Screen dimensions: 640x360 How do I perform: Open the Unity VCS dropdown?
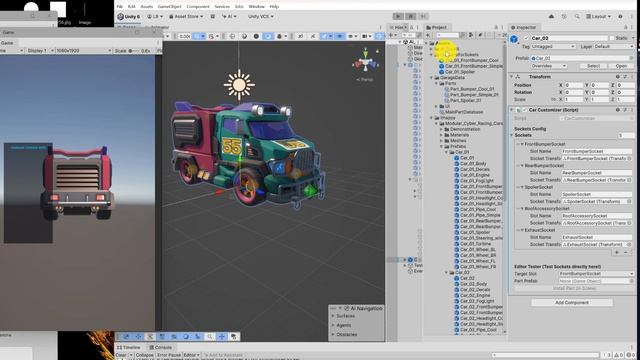point(260,16)
